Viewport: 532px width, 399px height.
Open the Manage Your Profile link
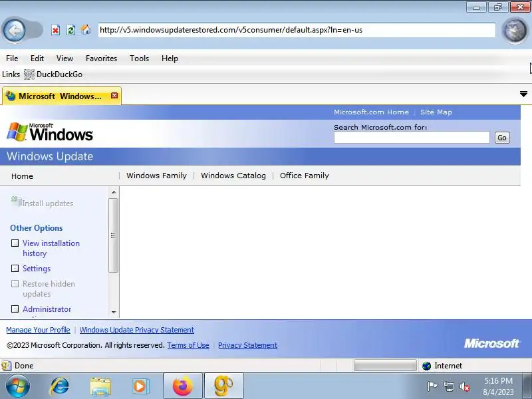click(x=38, y=330)
